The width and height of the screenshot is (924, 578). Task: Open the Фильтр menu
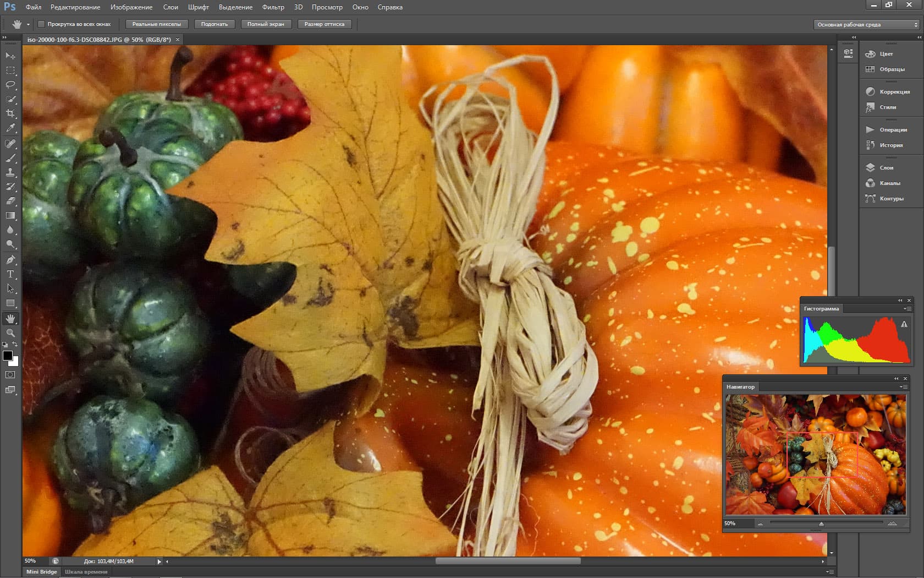[273, 7]
